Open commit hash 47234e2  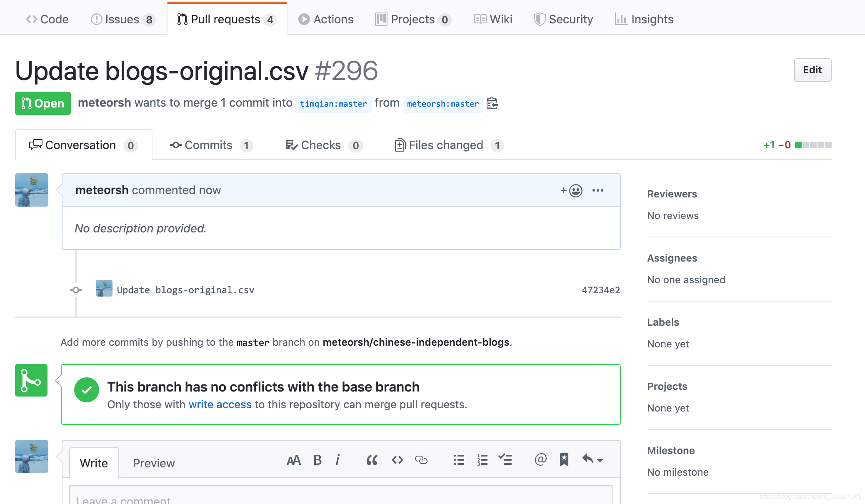pyautogui.click(x=600, y=290)
